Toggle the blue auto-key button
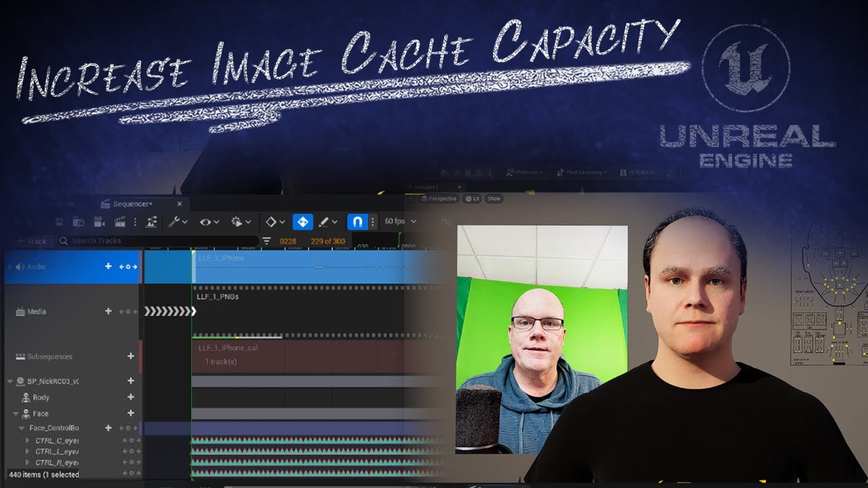The width and height of the screenshot is (868, 488). pyautogui.click(x=302, y=222)
